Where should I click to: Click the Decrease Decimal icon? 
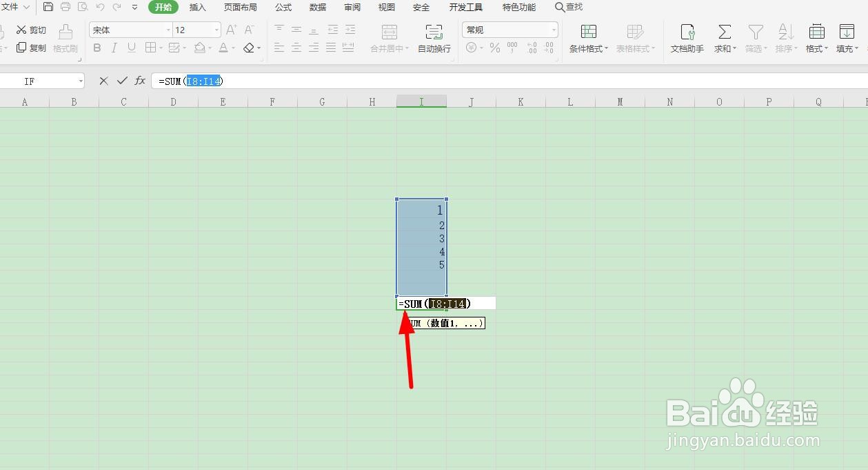549,48
